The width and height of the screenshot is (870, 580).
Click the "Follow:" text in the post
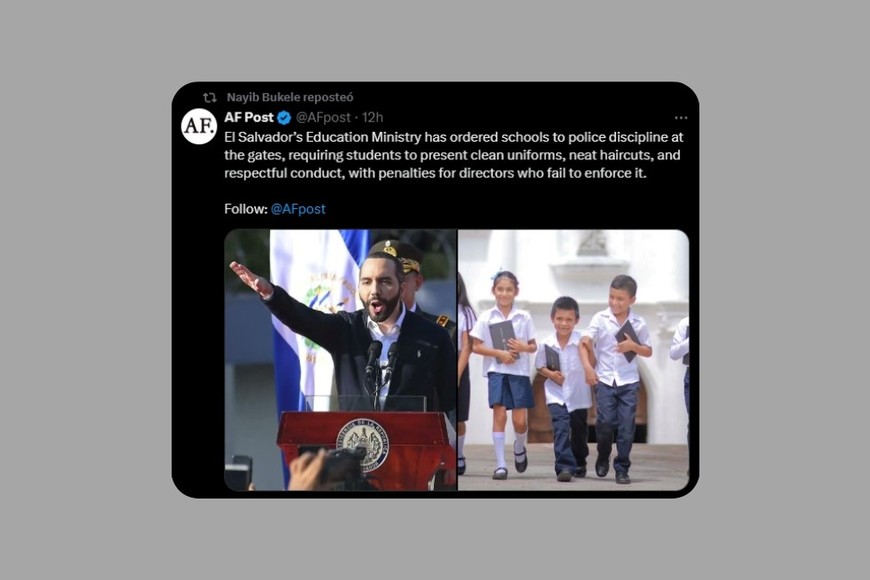tap(246, 209)
